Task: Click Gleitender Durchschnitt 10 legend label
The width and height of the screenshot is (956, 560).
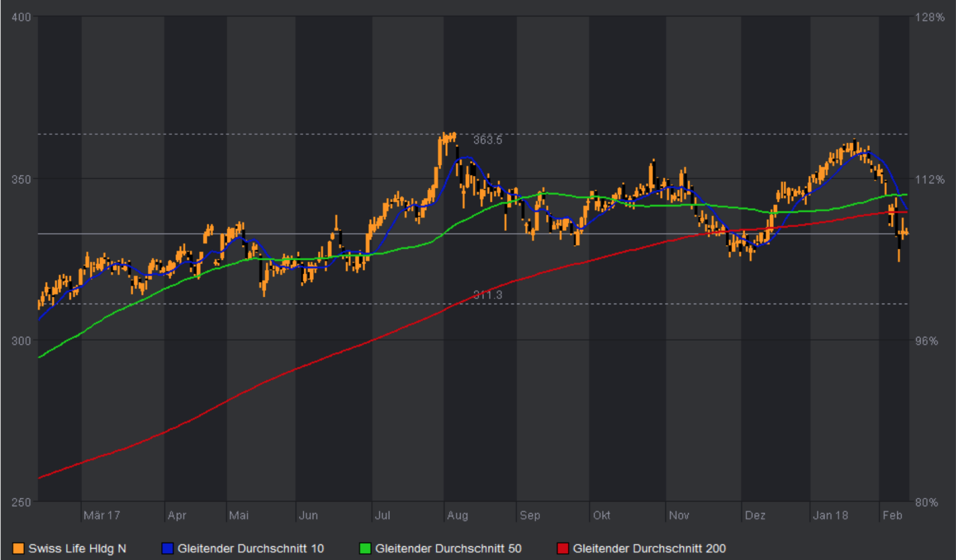Action: (250, 548)
